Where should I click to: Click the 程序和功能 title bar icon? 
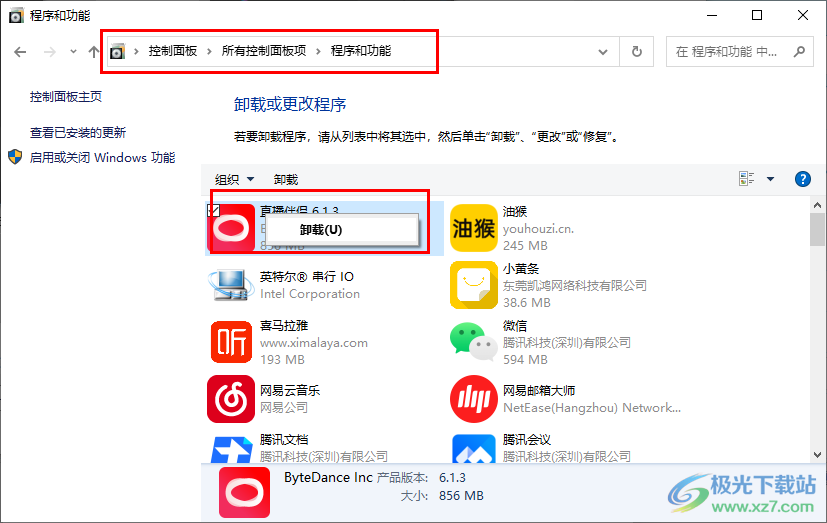pos(16,16)
